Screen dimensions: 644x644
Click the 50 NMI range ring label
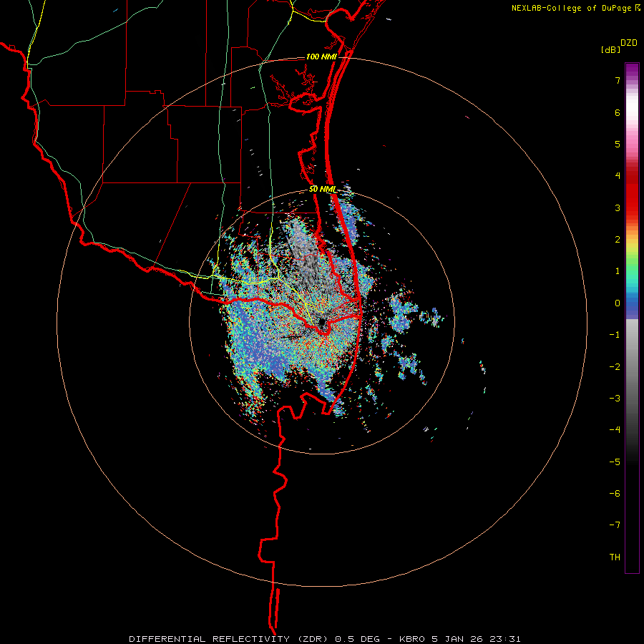[323, 190]
